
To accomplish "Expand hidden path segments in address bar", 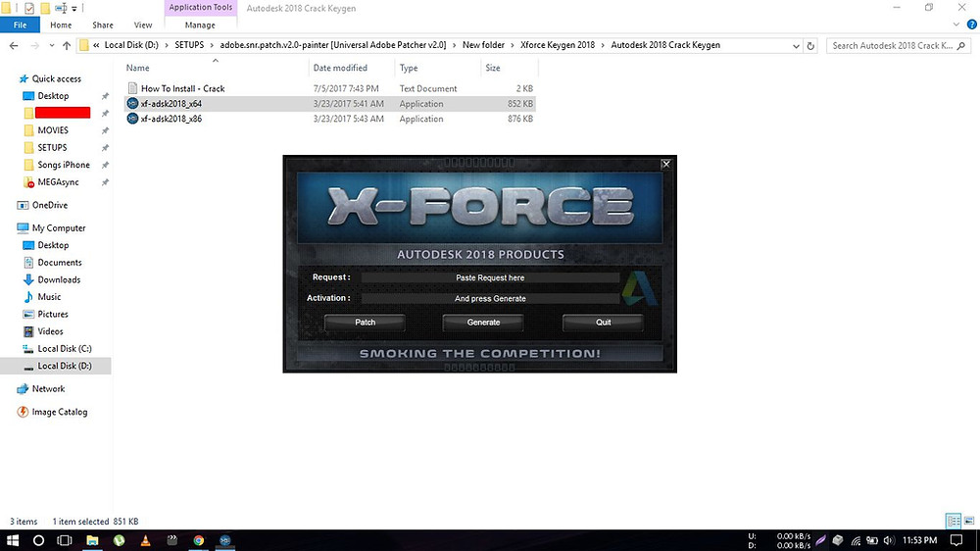I will point(96,45).
